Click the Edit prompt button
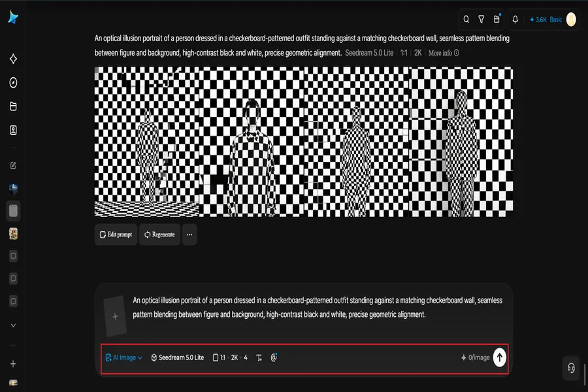The image size is (588, 392). 116,235
